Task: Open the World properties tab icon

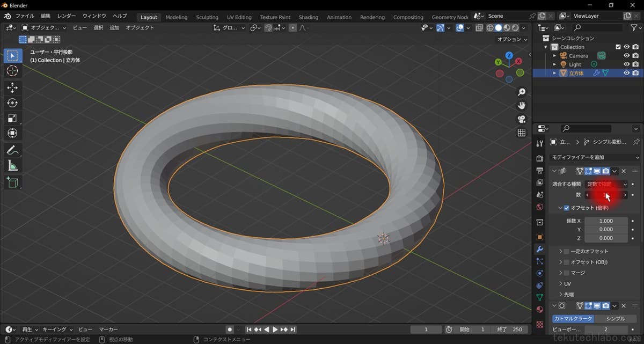Action: tap(540, 207)
